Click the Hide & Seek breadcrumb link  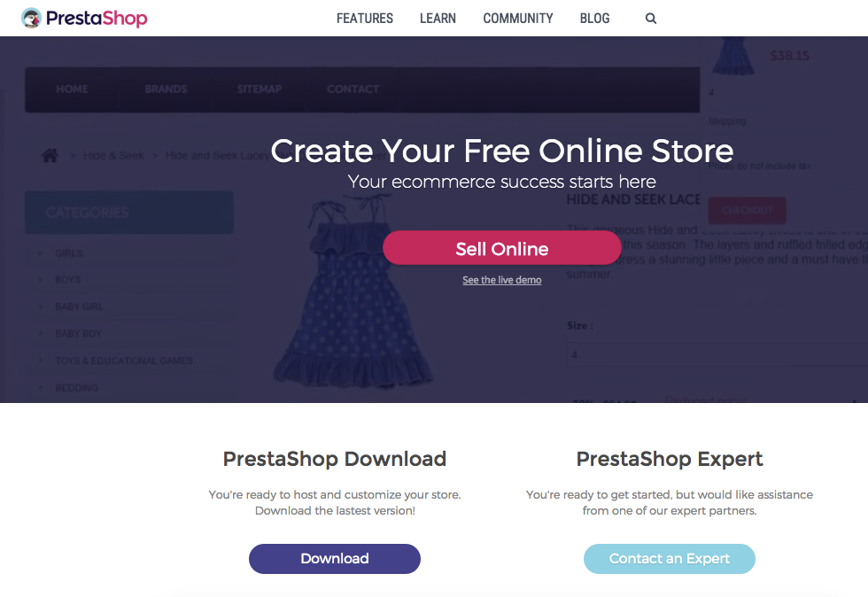113,156
